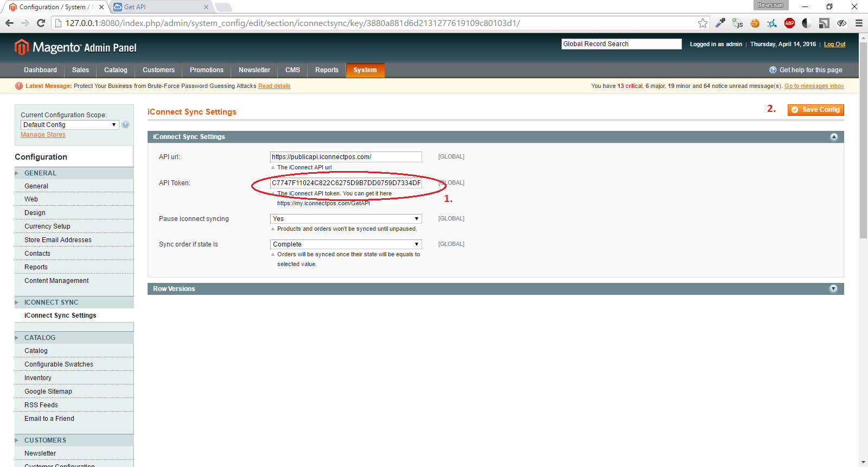
Task: Open Reports item in Configuration sidebar
Action: tap(36, 267)
